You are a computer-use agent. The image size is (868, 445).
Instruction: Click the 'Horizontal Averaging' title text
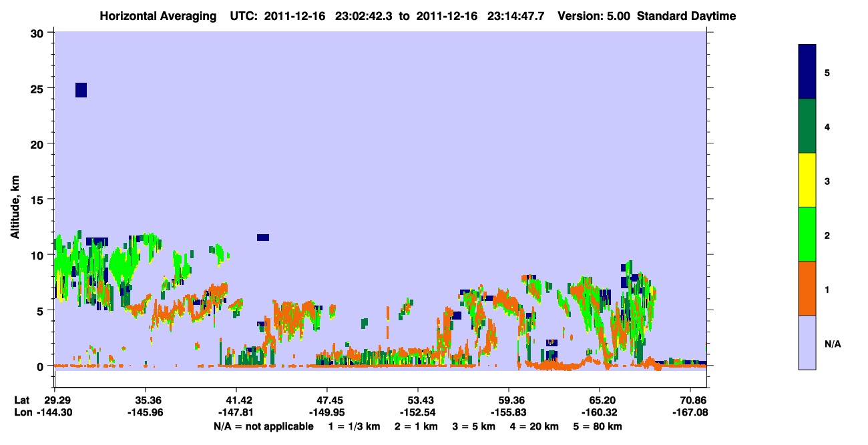pos(159,16)
